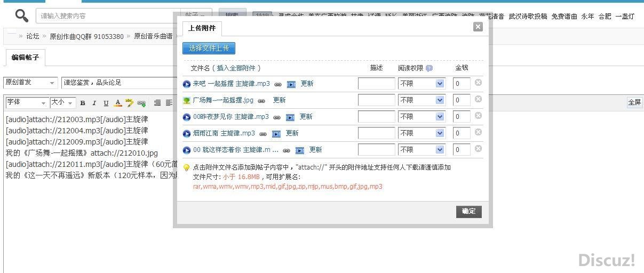Toggle Italic text formatting
644x273 pixels.
[x=94, y=103]
